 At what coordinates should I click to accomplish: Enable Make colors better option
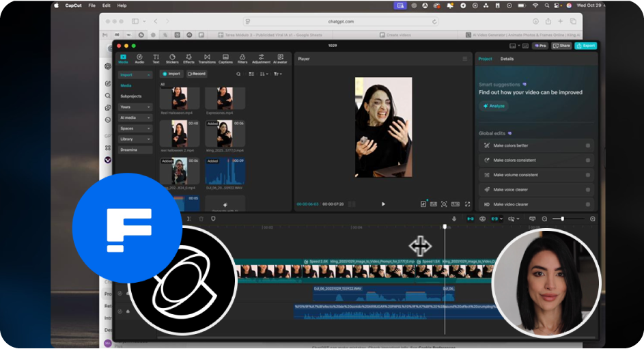tap(587, 145)
